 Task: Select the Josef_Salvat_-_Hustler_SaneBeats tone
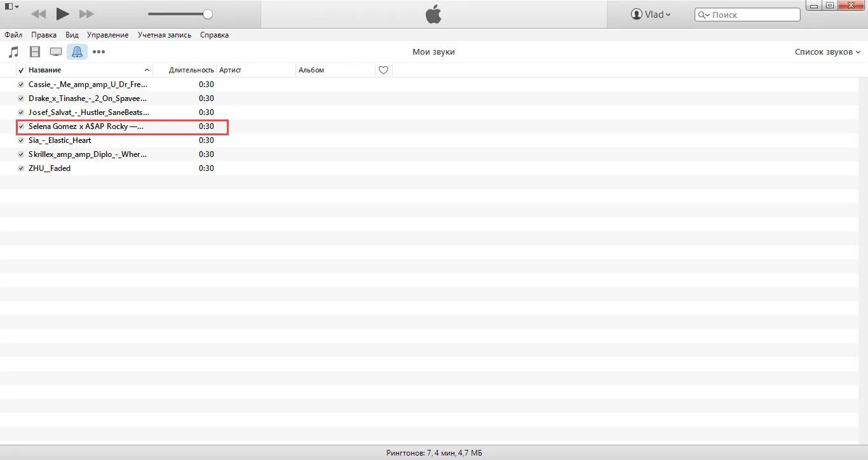coord(88,112)
